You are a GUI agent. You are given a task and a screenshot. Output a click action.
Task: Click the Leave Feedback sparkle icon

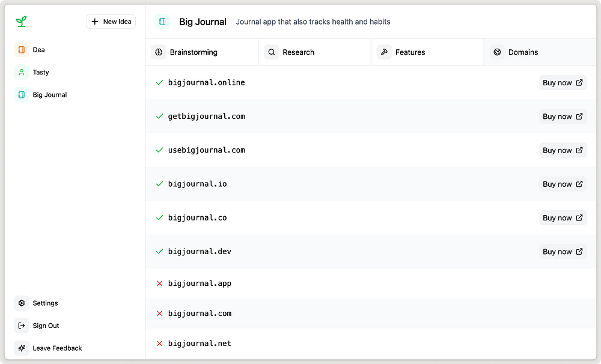click(22, 348)
